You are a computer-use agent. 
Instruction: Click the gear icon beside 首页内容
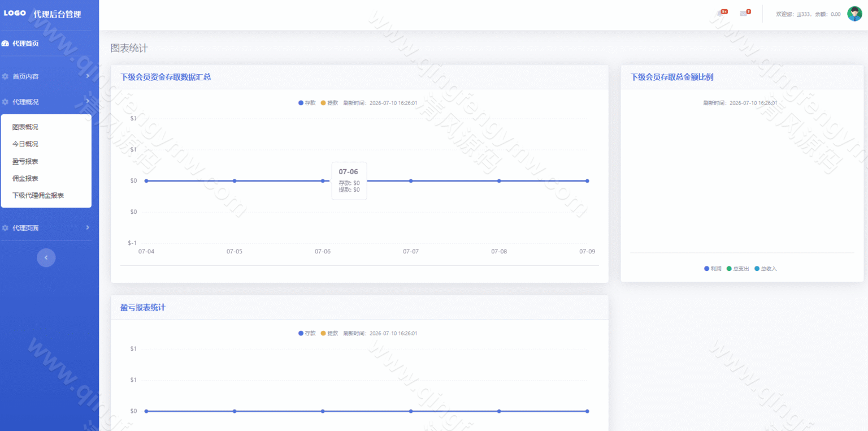tap(5, 76)
